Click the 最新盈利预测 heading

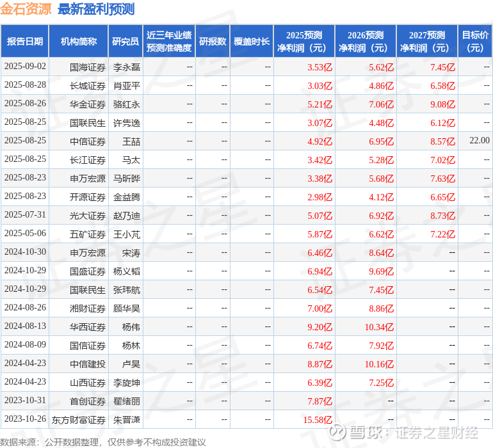pyautogui.click(x=96, y=9)
